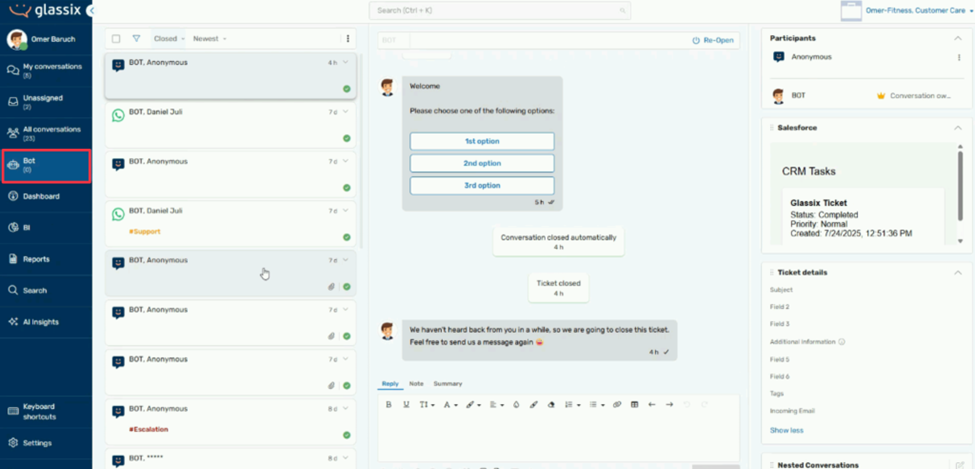Open the numbered list dropdown
975x469 pixels.
(x=572, y=404)
